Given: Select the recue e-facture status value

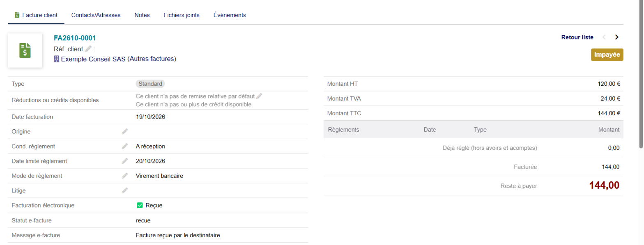Looking at the screenshot, I should (143, 221).
